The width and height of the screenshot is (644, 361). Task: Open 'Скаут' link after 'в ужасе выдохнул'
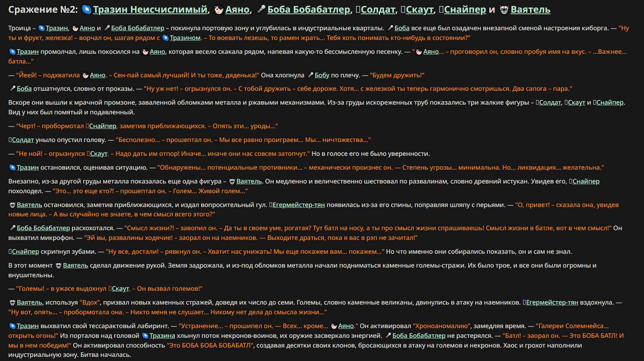[121, 289]
